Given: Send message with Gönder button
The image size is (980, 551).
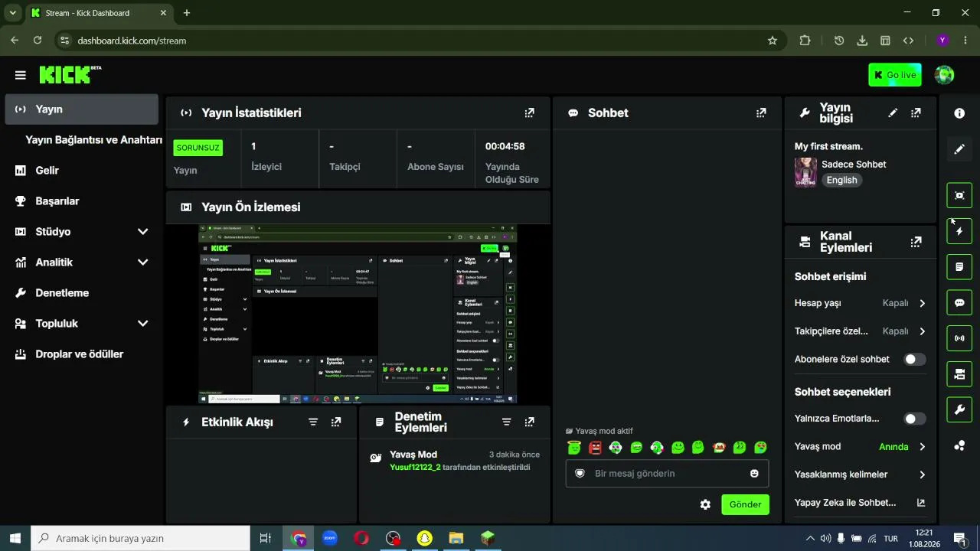Looking at the screenshot, I should point(745,504).
